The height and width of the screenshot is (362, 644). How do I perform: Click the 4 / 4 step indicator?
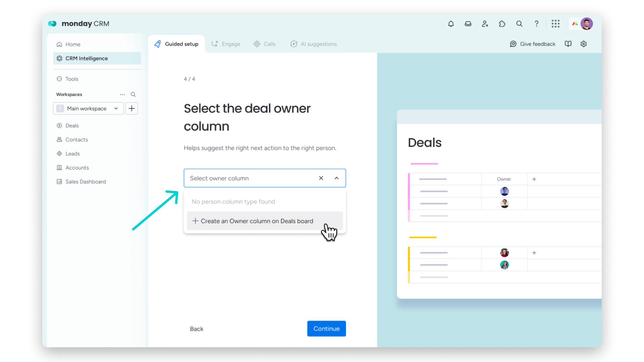coord(190,79)
